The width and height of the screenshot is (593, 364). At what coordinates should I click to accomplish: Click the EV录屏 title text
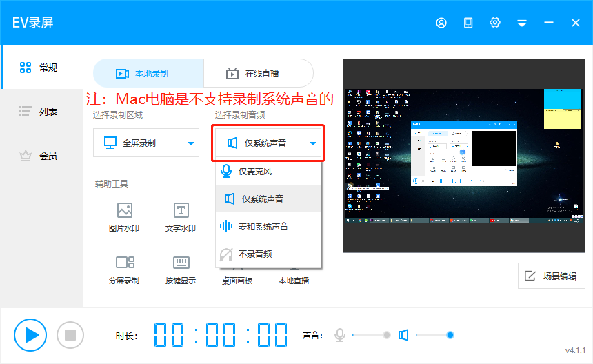point(33,23)
